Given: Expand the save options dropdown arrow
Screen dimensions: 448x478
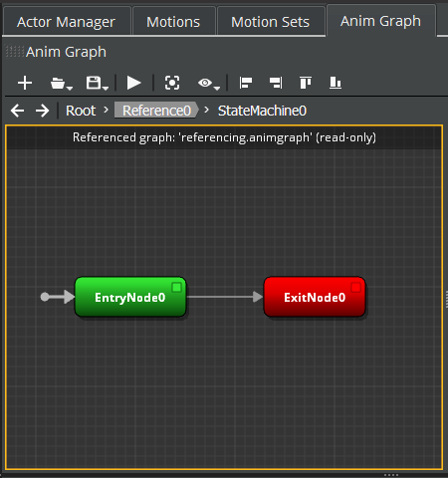Looking at the screenshot, I should (x=106, y=88).
